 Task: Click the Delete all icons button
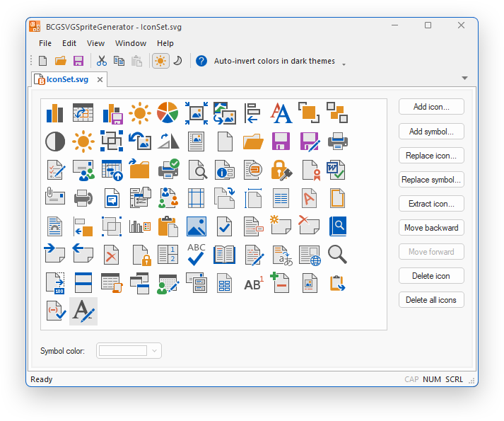click(x=431, y=300)
